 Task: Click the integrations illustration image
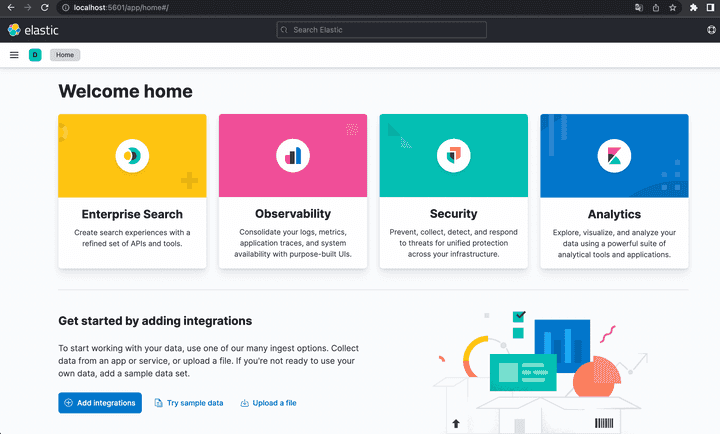(540, 371)
